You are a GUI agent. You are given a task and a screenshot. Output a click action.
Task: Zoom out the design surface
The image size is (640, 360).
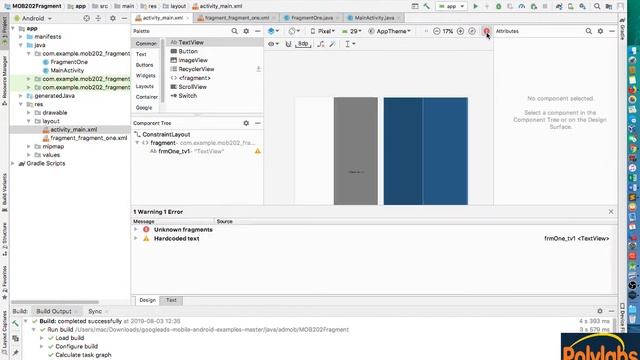click(x=436, y=31)
